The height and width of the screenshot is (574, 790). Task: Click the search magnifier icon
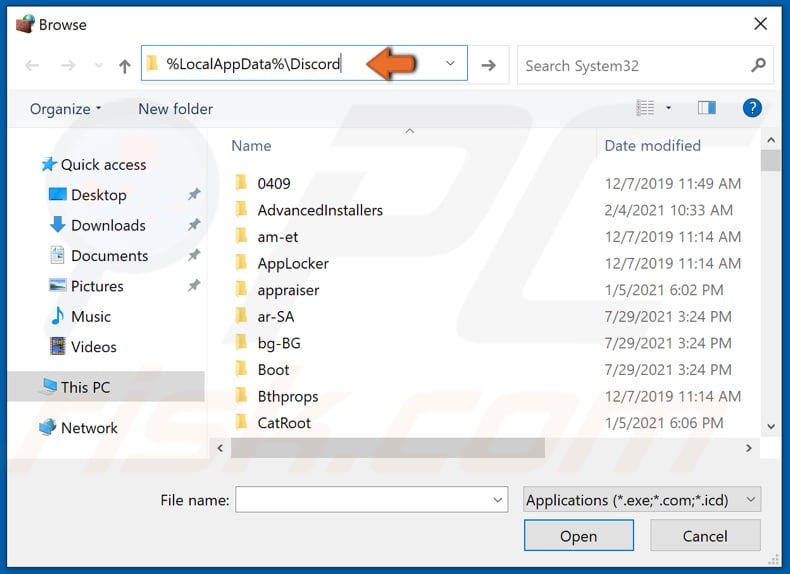(758, 65)
